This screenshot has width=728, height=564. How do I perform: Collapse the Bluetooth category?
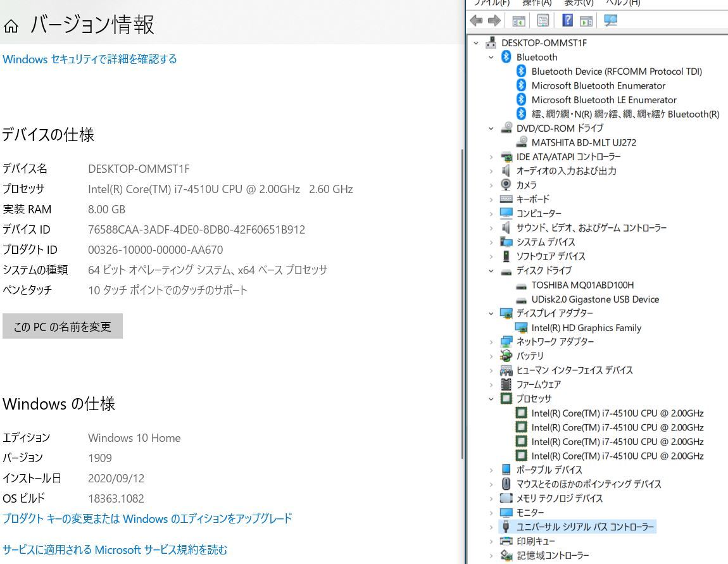tap(491, 57)
